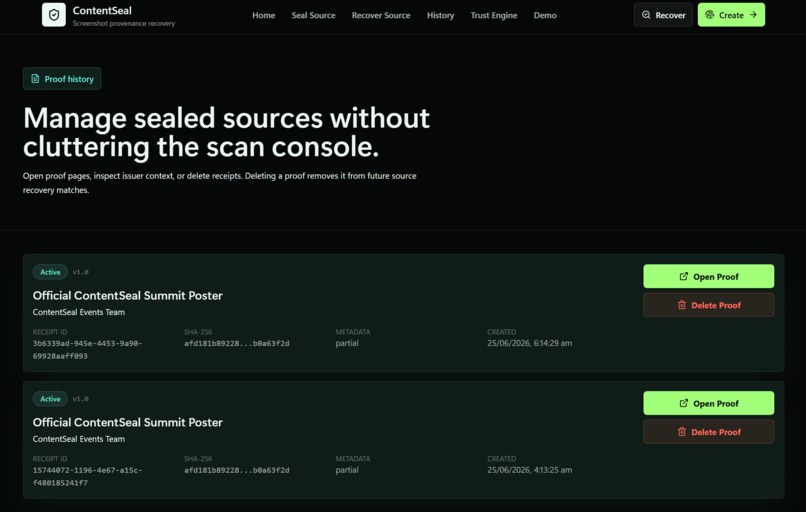Go to the Home nav item

click(263, 15)
